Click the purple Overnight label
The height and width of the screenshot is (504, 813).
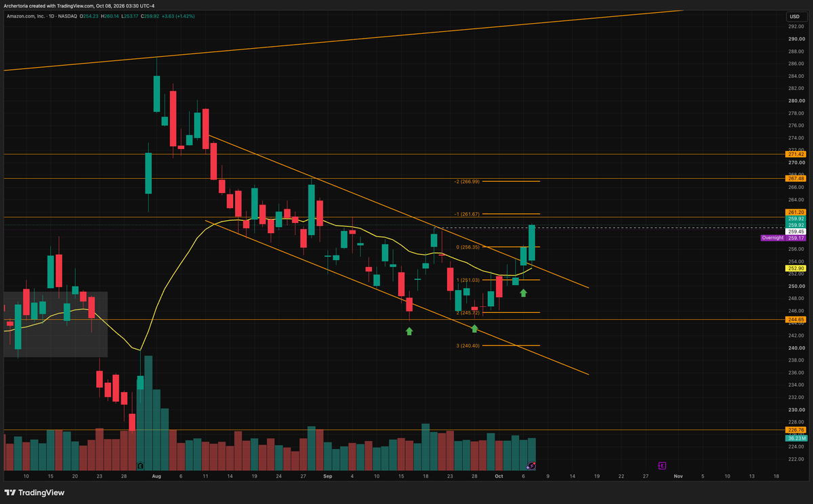(772, 238)
